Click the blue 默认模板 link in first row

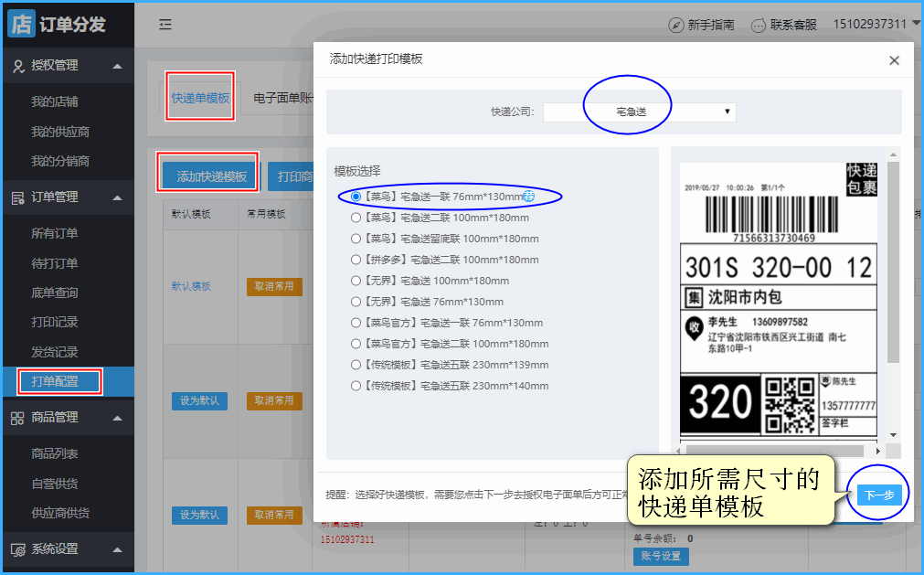(x=191, y=286)
